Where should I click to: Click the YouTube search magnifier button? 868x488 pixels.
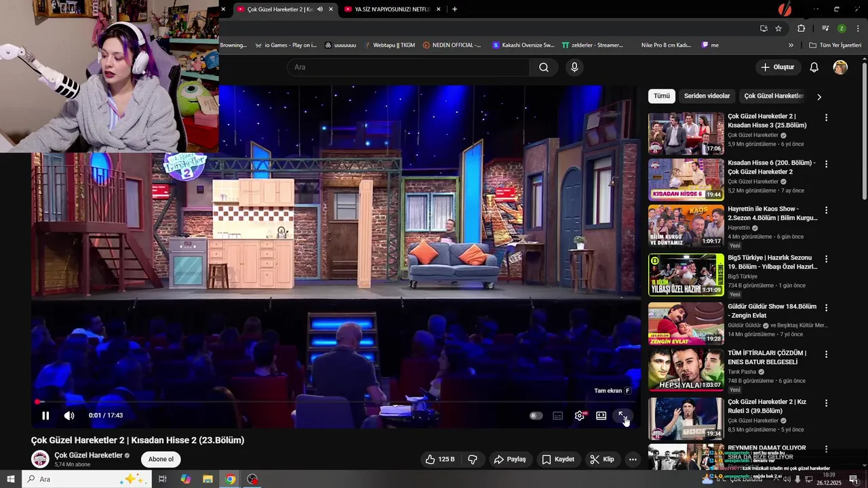(544, 67)
